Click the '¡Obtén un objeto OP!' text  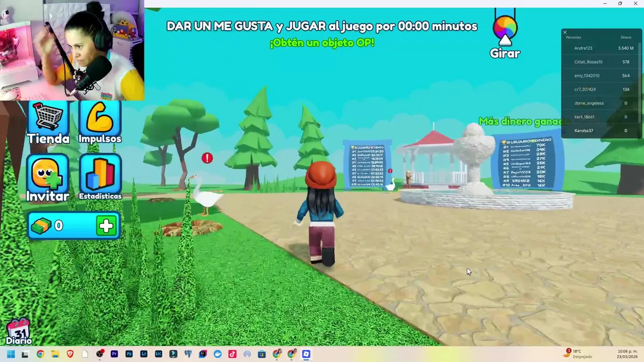322,43
